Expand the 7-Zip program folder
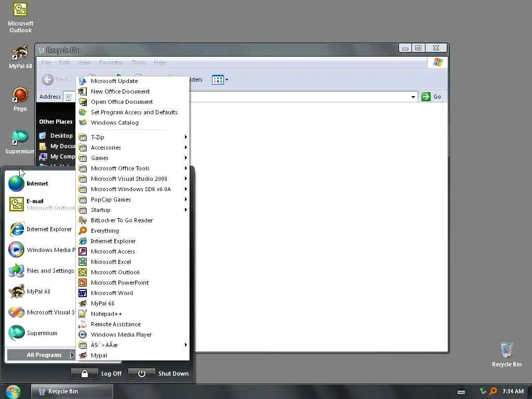532x399 pixels. click(x=132, y=137)
